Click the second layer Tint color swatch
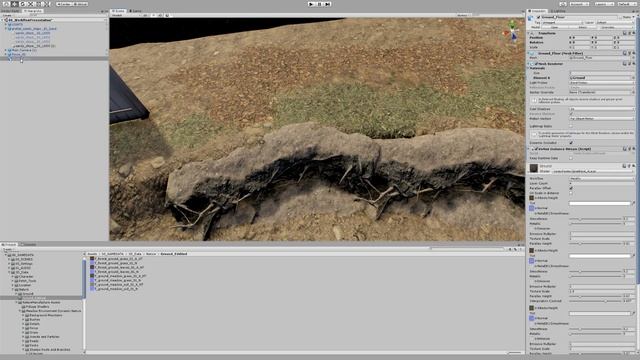The width and height of the screenshot is (640, 360). click(x=600, y=256)
